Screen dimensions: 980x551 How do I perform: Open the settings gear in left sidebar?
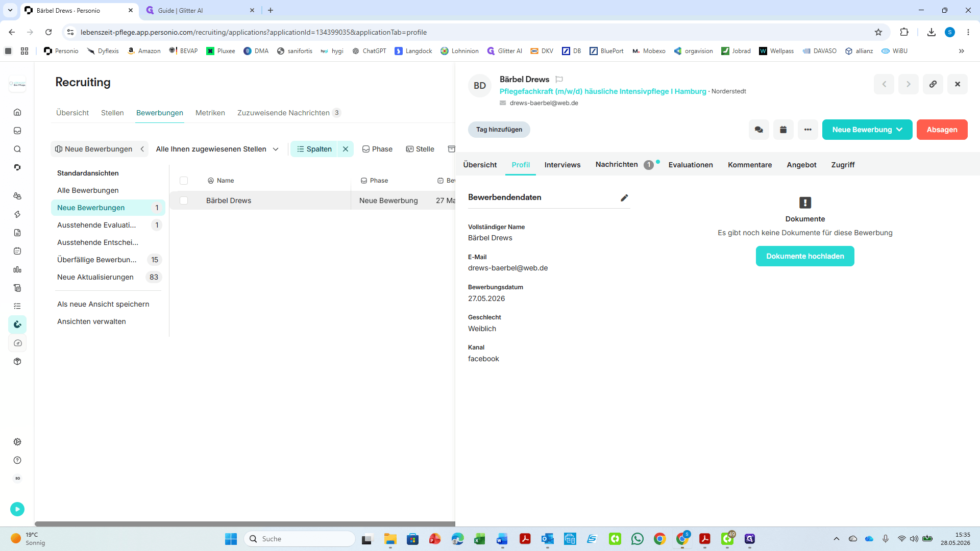click(x=17, y=442)
